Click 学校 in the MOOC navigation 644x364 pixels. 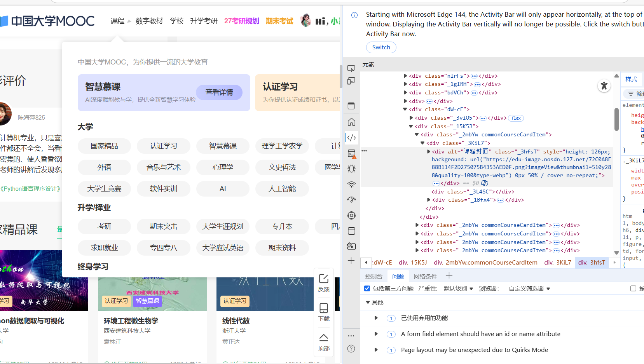177,21
